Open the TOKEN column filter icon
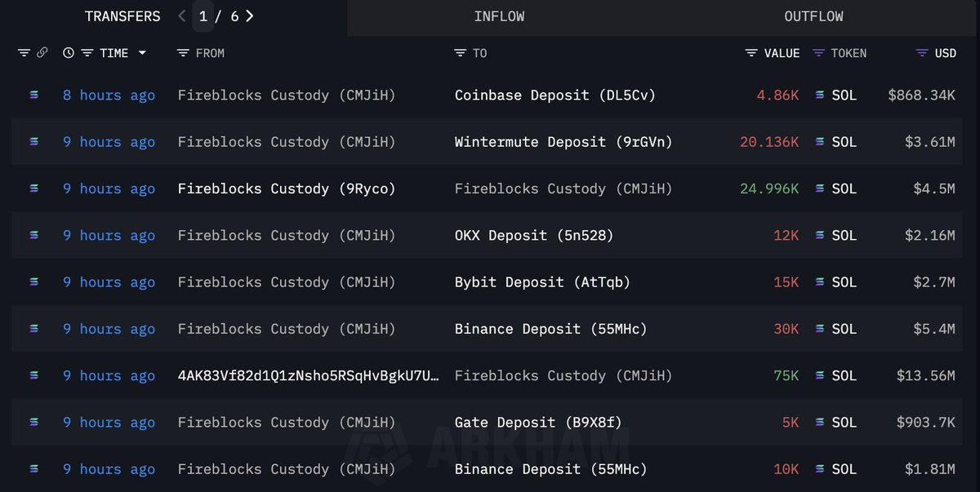Viewport: 980px width, 492px height. pos(818,53)
